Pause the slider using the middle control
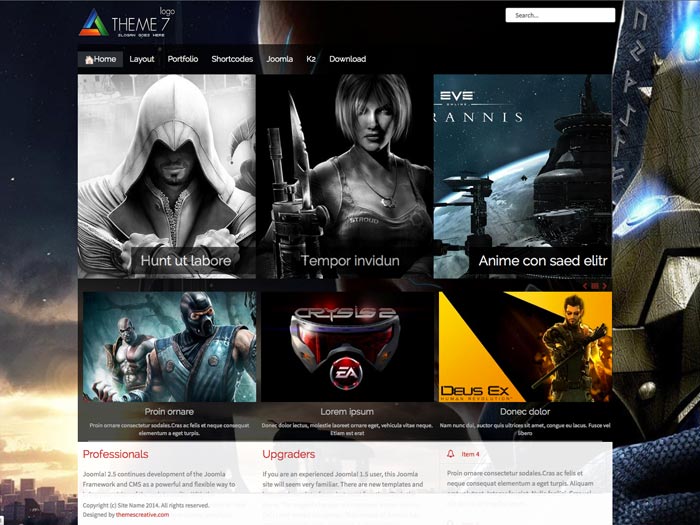The width and height of the screenshot is (700, 525). coord(595,286)
